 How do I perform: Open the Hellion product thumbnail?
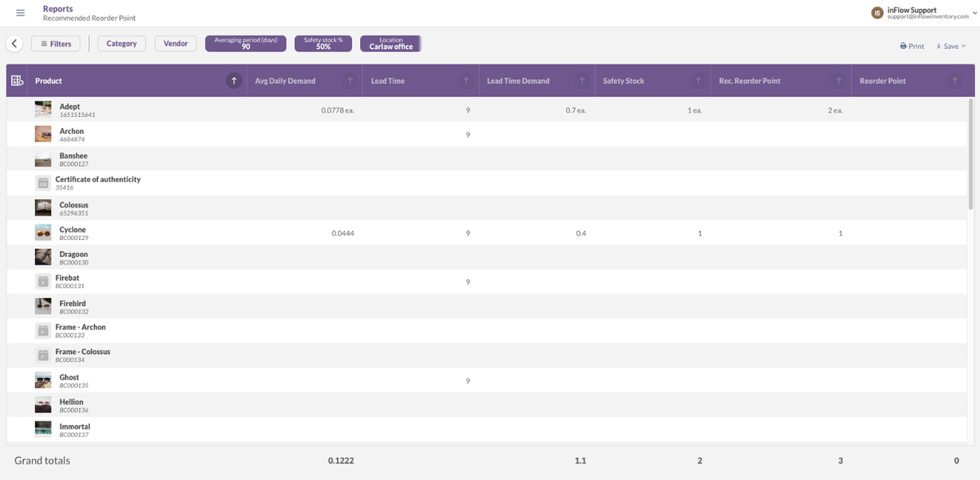43,405
